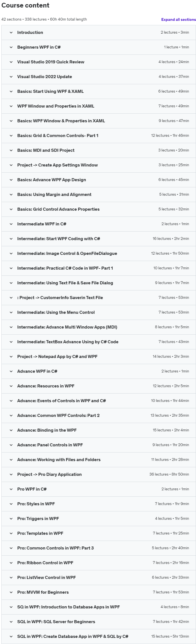Image resolution: width=196 pixels, height=644 pixels.
Task: Open Pro: Common Controls in WPF: Part 3 title
Action: [56, 548]
